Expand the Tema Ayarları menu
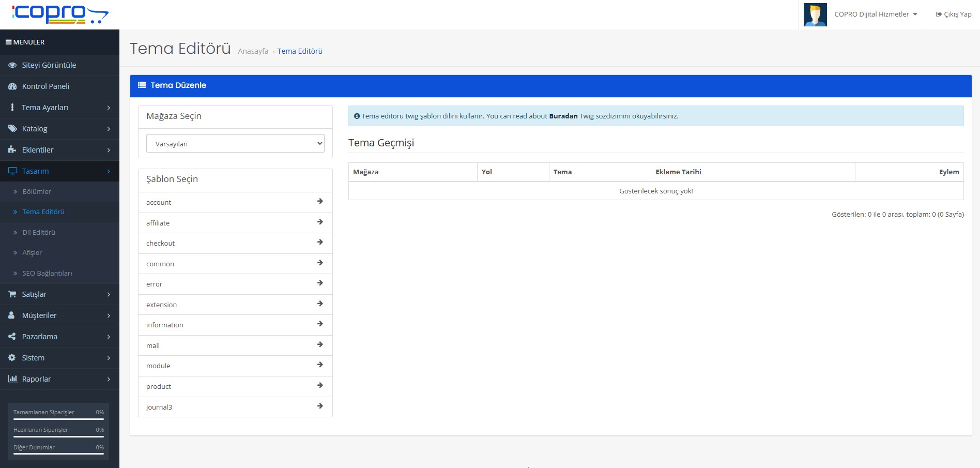980x468 pixels. coord(59,108)
